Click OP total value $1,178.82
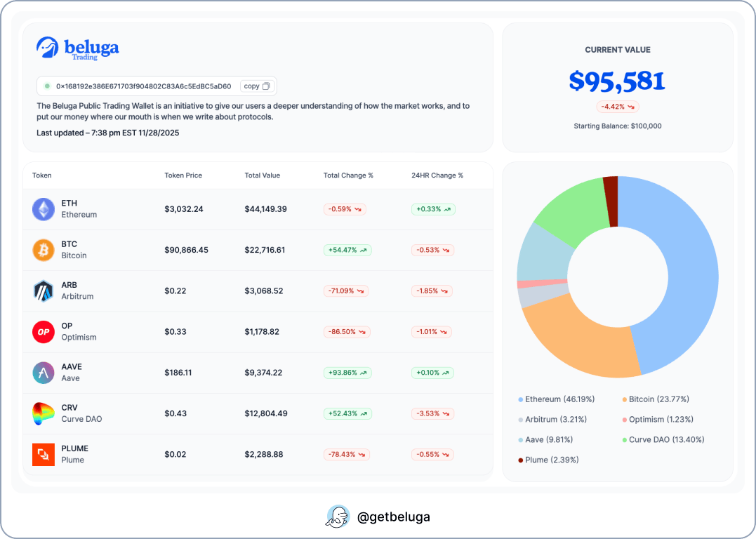 (x=262, y=332)
